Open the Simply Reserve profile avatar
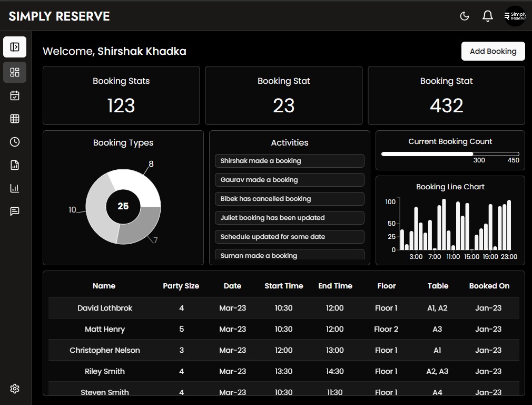 (x=515, y=16)
